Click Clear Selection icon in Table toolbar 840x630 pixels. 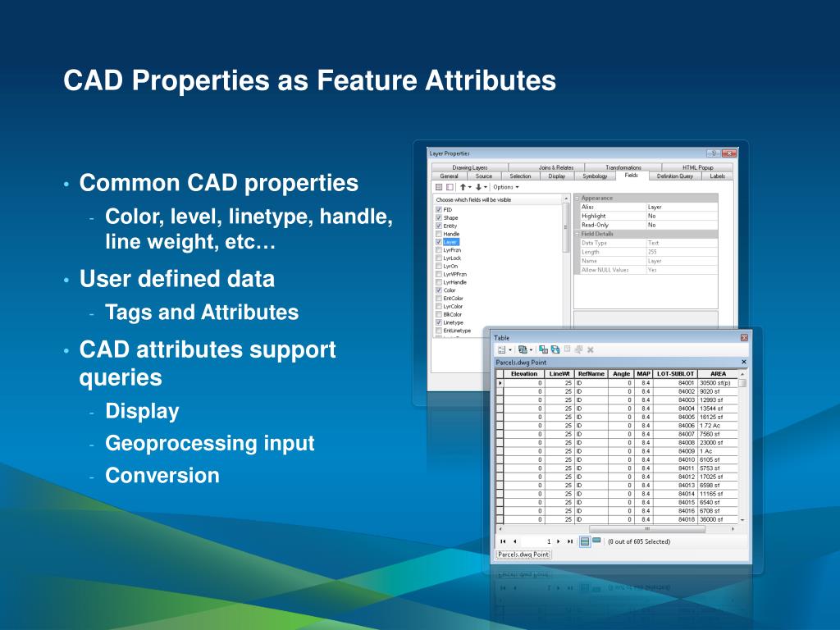pos(568,349)
